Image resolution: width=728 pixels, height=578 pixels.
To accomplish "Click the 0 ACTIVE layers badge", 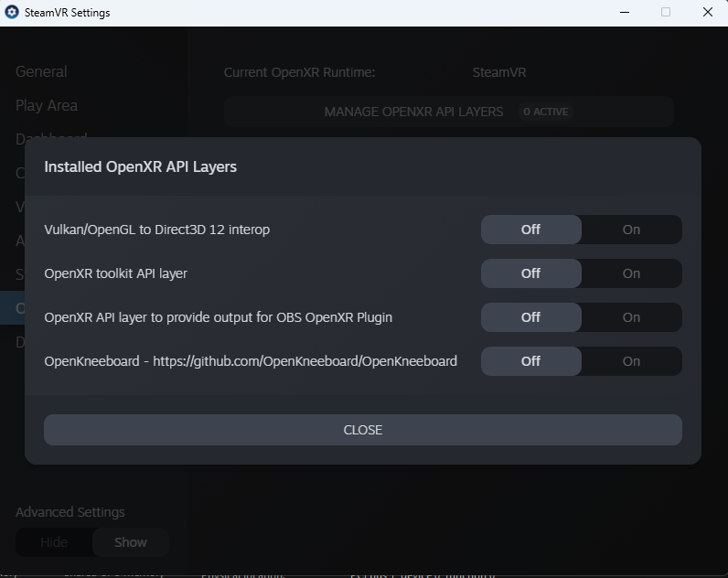I will click(x=546, y=112).
